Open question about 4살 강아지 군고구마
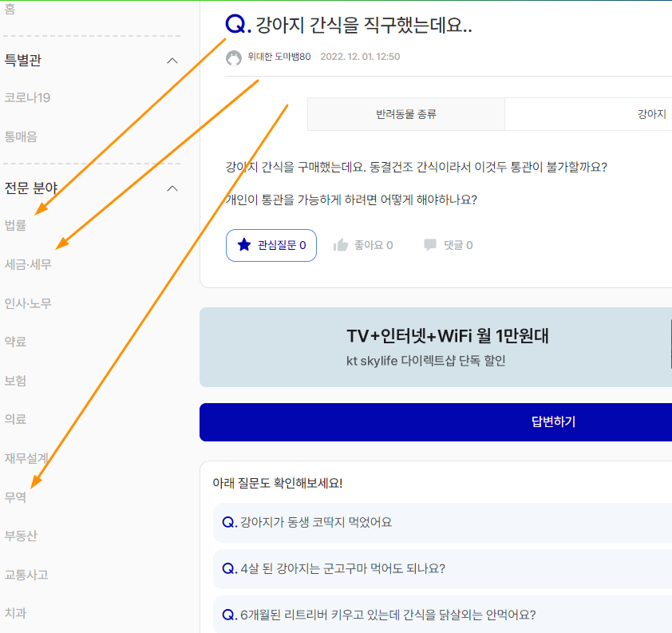672x633 pixels. tap(342, 569)
